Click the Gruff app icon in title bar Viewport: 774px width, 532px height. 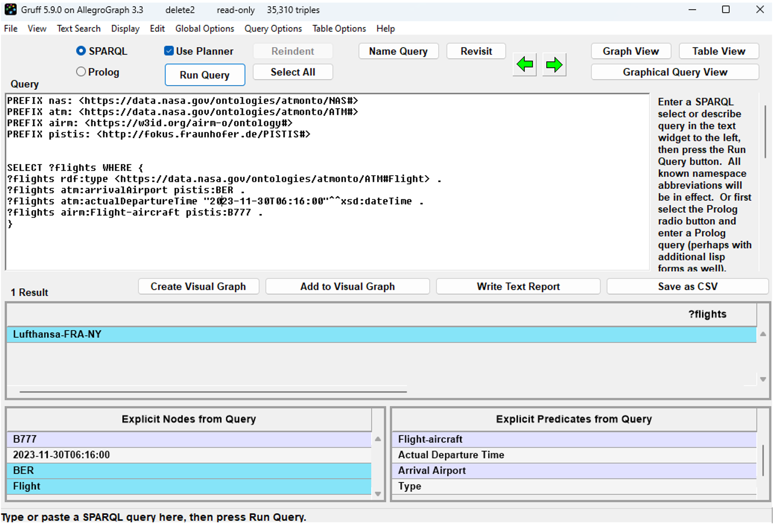[x=10, y=9]
